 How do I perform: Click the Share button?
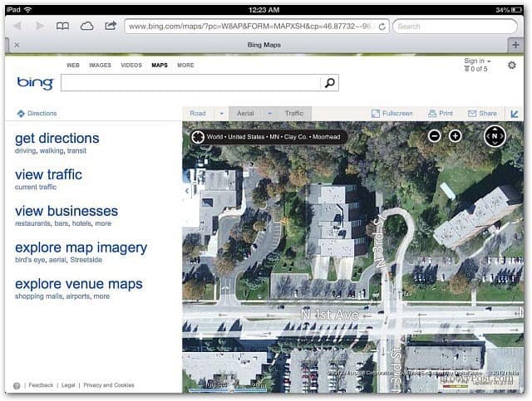click(482, 114)
